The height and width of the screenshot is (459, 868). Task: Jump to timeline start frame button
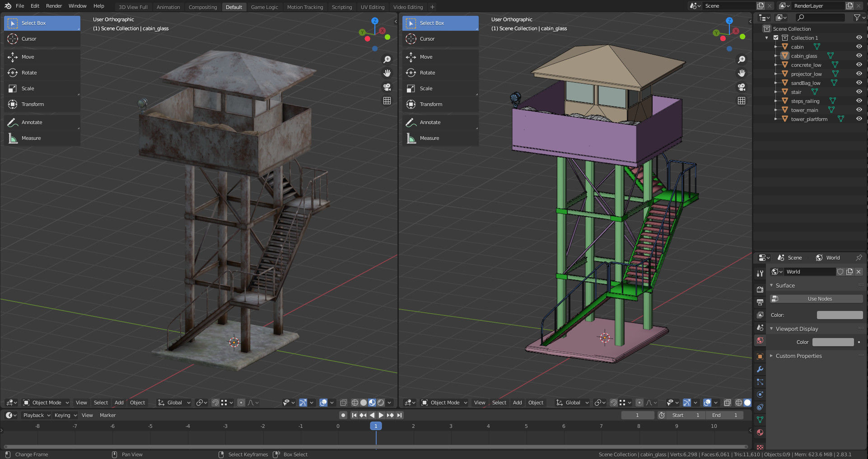click(x=354, y=415)
